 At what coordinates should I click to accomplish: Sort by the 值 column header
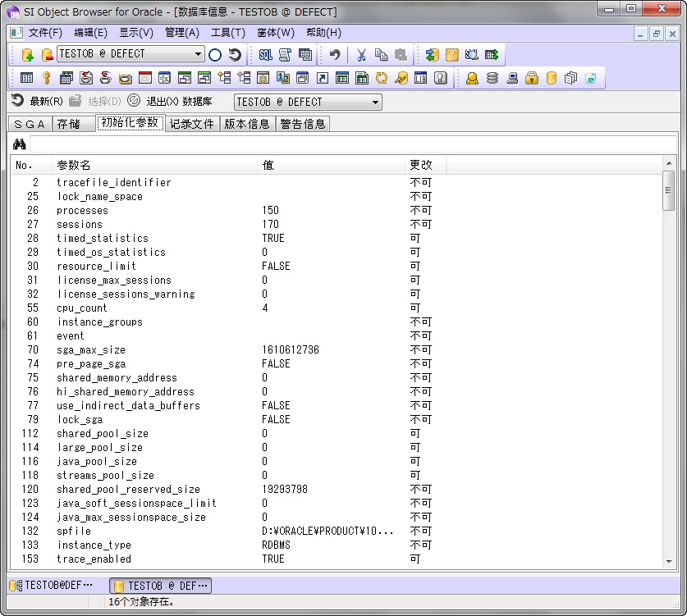coord(331,165)
